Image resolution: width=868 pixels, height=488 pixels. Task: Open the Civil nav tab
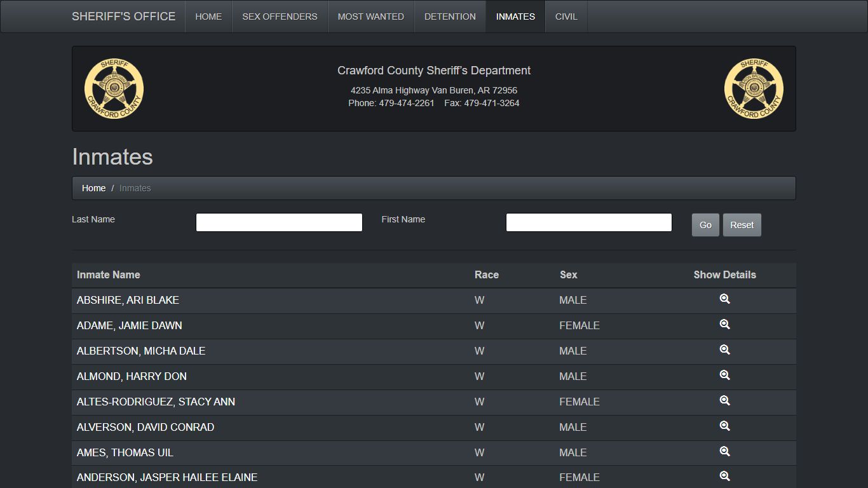click(x=566, y=17)
